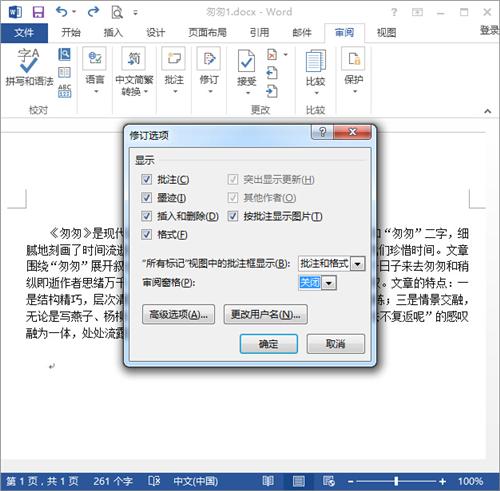Expand the 批注和格式 balloon dropdown
500x491 pixels.
click(x=358, y=264)
